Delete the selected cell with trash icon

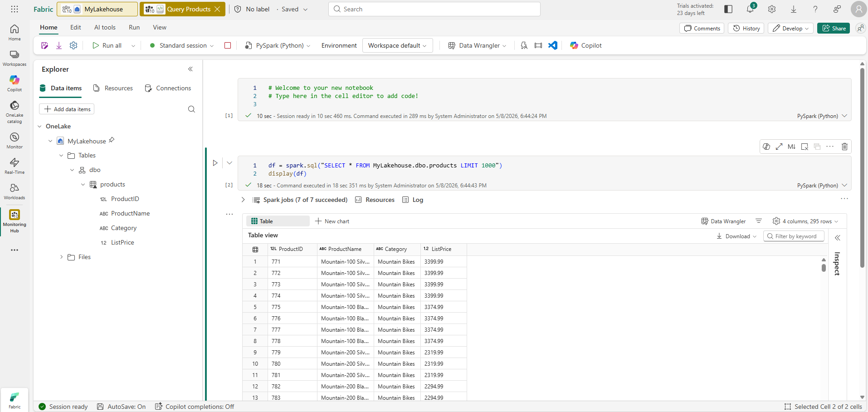click(x=844, y=147)
